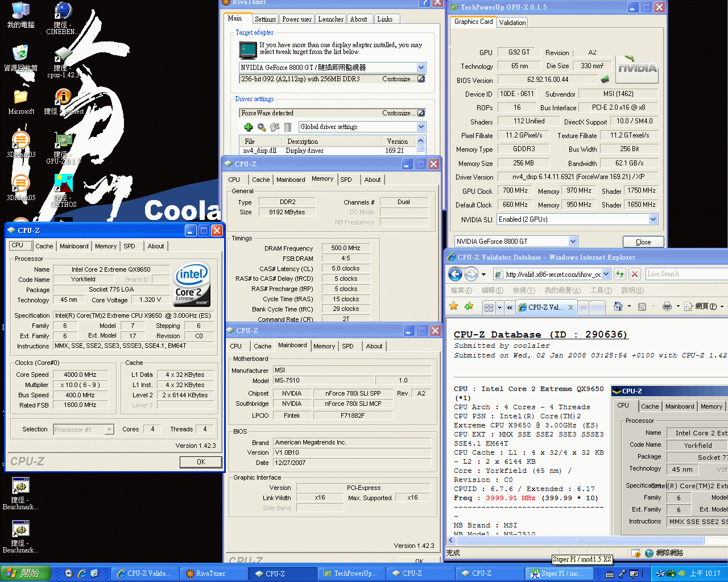Save the BIOS with the chip icon in GPU-Z
Screen dimensions: 728x582
(605, 80)
